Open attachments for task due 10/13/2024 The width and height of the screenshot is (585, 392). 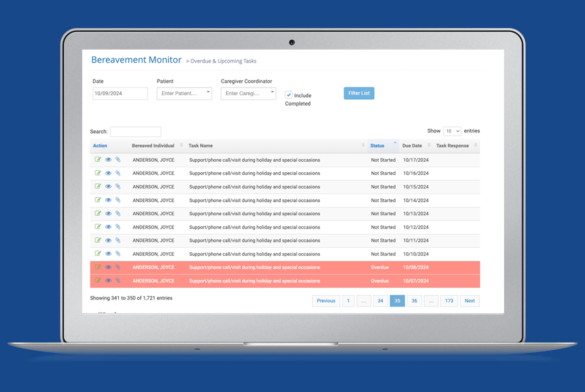(118, 213)
